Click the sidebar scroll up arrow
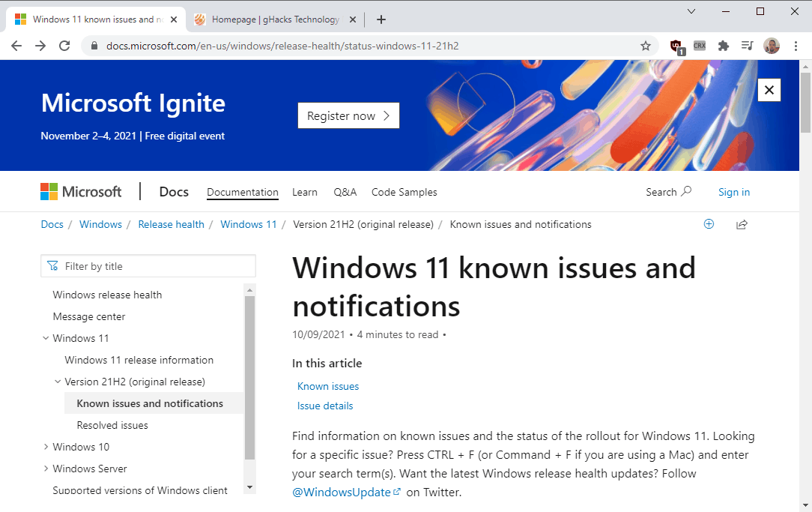812x512 pixels. (249, 290)
